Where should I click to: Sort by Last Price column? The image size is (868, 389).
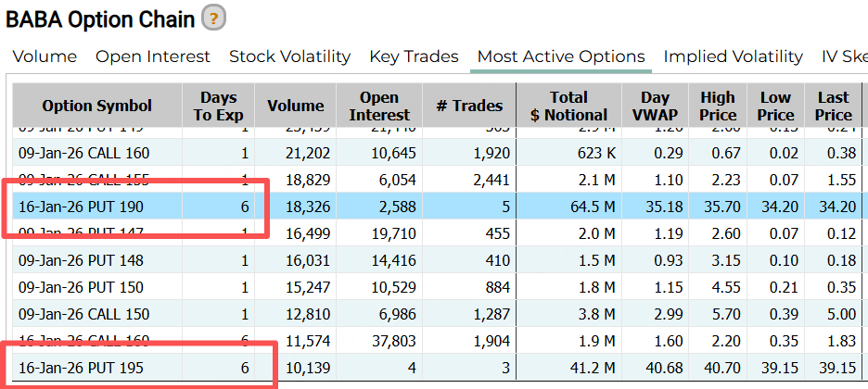click(x=833, y=106)
